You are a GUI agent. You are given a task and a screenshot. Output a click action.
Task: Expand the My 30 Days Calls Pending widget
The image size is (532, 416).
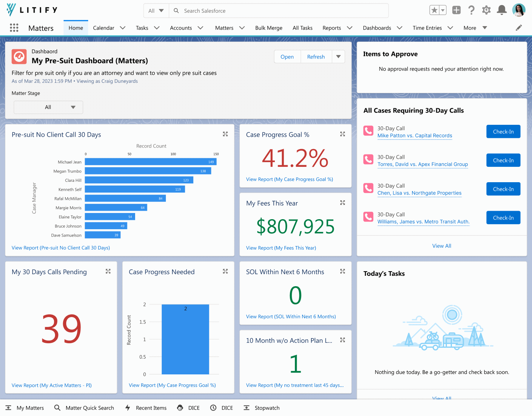click(x=108, y=272)
